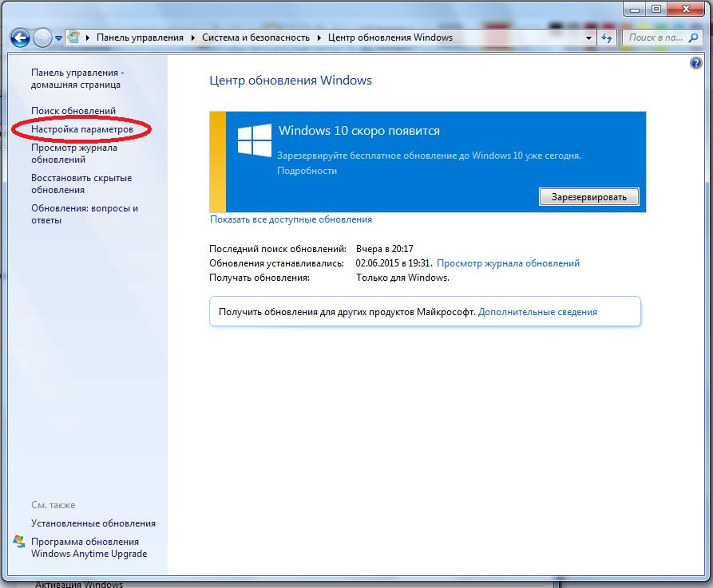Click in the 'Поиск в па...' search field
The width and height of the screenshot is (713, 588).
point(653,37)
